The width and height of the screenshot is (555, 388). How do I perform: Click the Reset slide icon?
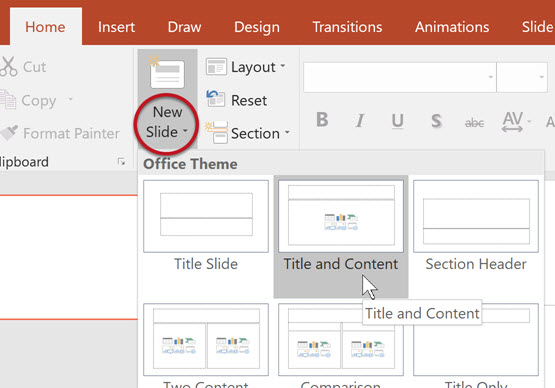click(216, 99)
